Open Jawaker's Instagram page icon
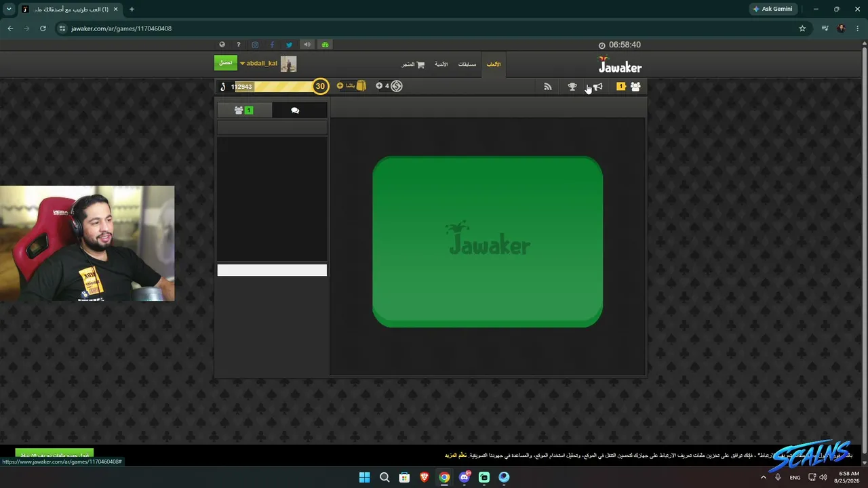 point(255,45)
